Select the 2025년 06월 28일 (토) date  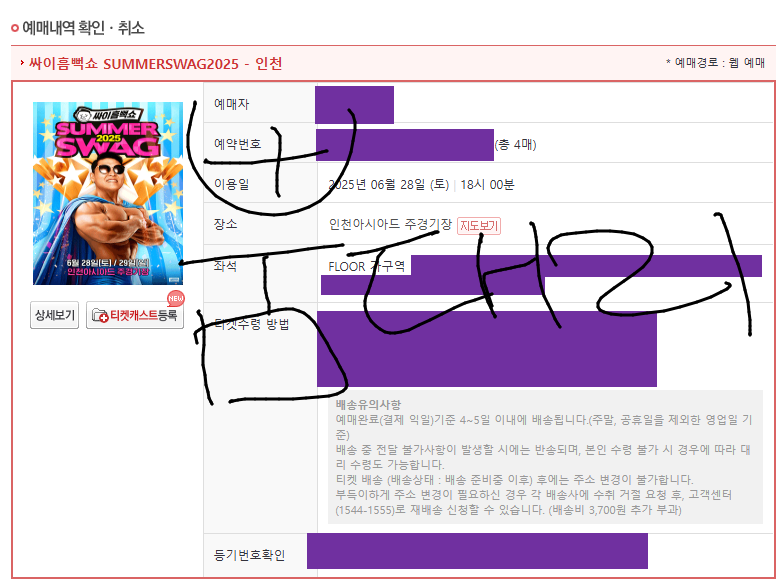click(389, 184)
